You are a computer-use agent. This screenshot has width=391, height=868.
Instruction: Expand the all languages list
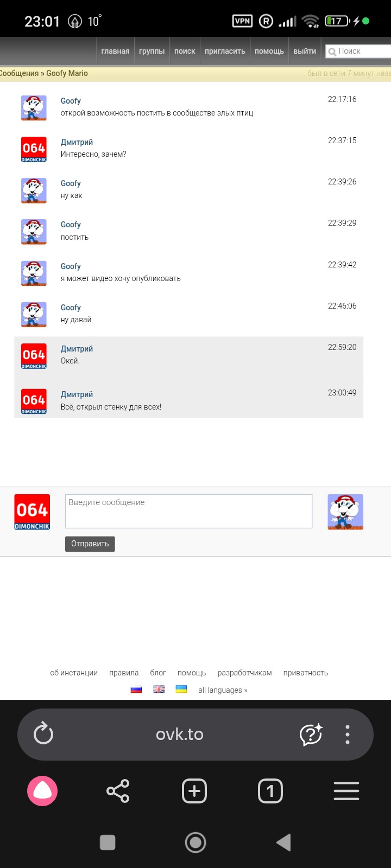pos(223,690)
